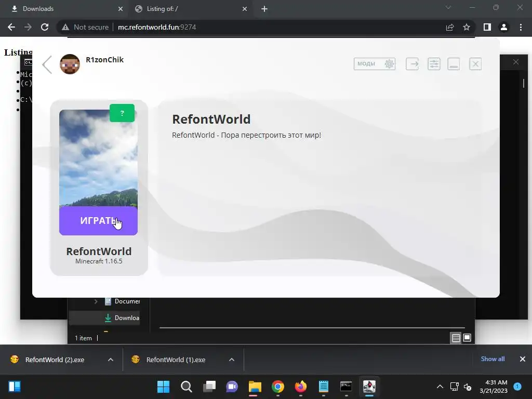Open Chrome tab search chevron

448,7
